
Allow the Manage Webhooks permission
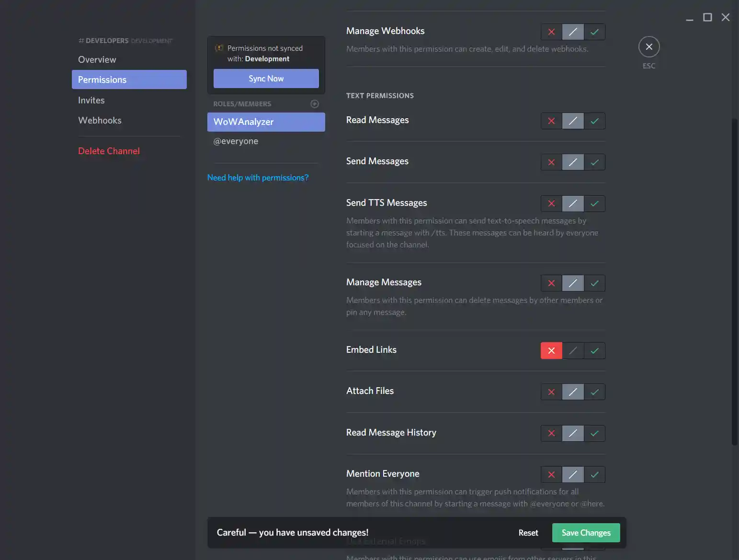[x=594, y=32]
